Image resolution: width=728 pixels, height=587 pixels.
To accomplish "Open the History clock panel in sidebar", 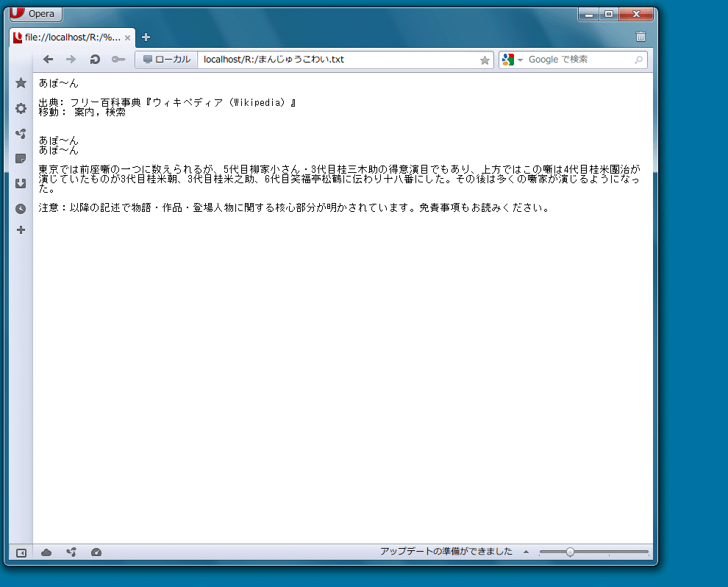I will click(21, 208).
